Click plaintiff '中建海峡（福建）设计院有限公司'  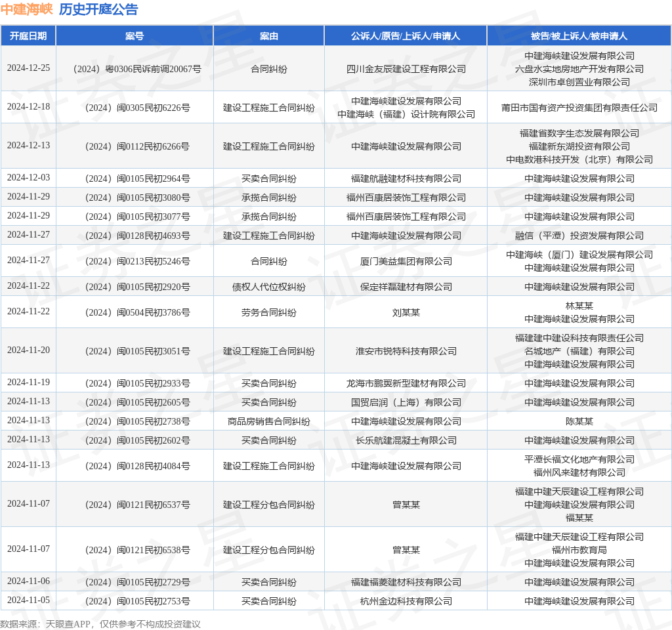[x=406, y=114]
